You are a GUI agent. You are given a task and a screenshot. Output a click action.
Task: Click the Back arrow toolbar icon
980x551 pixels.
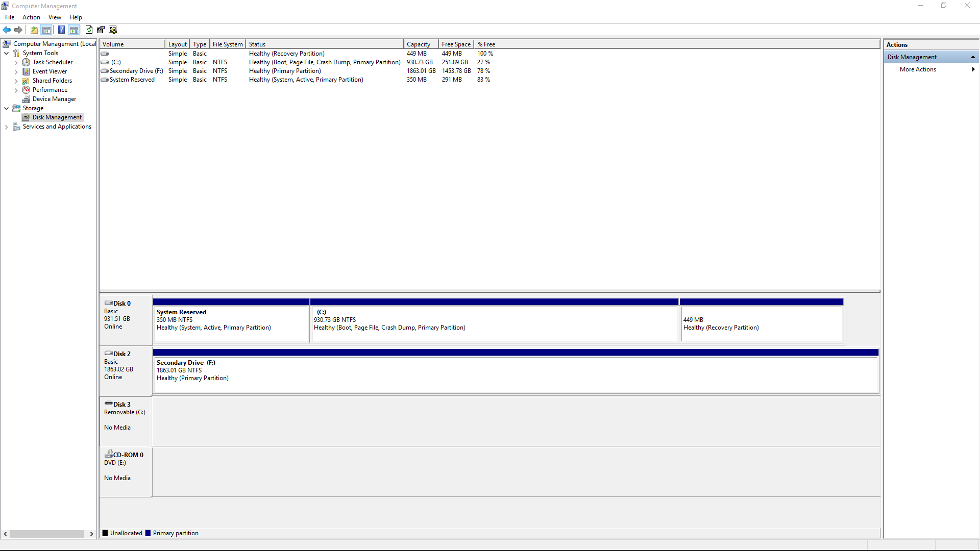point(7,30)
